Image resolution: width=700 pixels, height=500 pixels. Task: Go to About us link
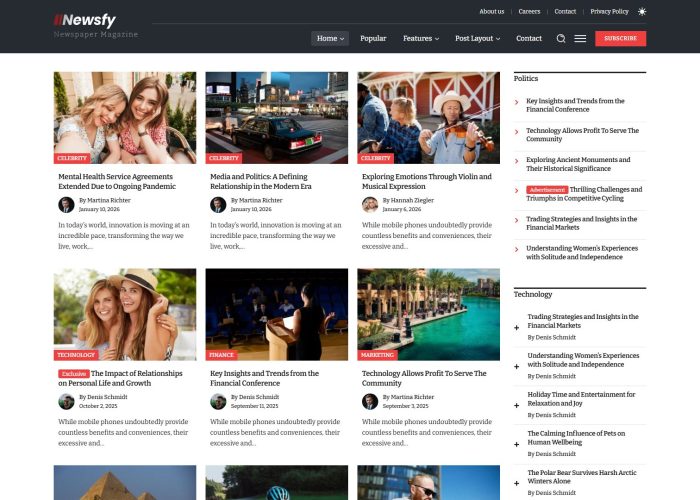click(x=492, y=12)
